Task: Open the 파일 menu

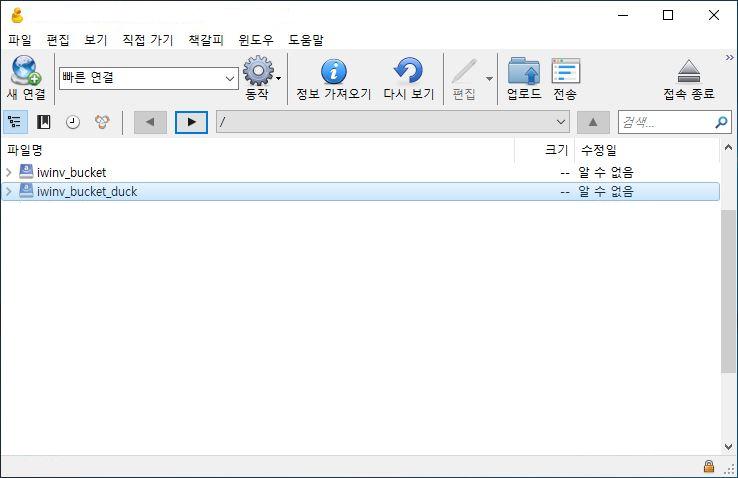Action: pos(19,40)
